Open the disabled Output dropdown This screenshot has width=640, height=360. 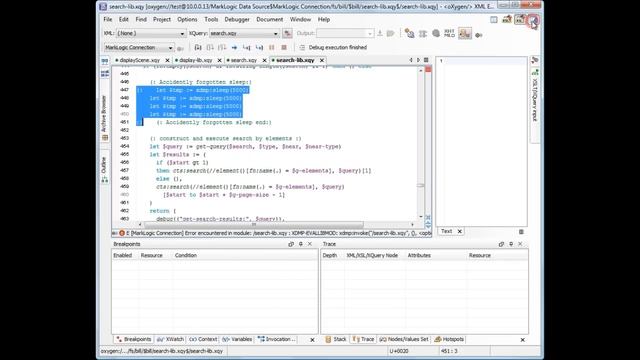[344, 33]
